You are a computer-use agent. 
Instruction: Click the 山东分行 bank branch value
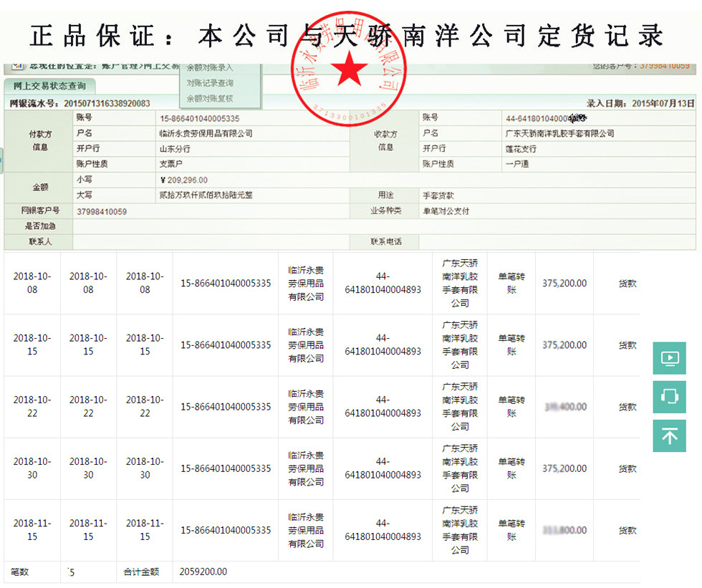coord(175,148)
